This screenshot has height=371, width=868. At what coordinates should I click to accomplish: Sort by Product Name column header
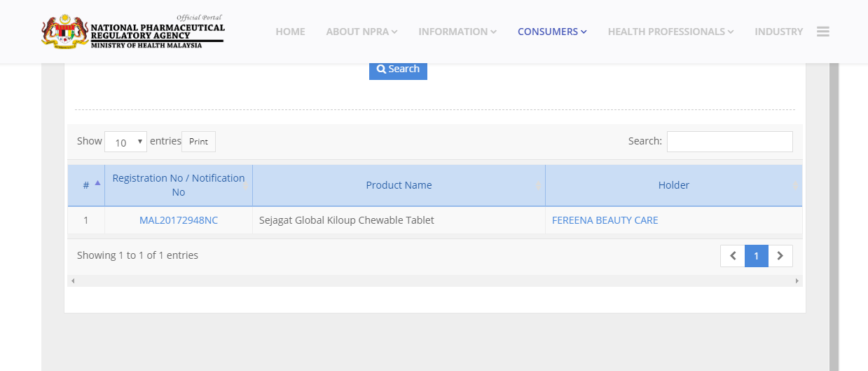399,185
